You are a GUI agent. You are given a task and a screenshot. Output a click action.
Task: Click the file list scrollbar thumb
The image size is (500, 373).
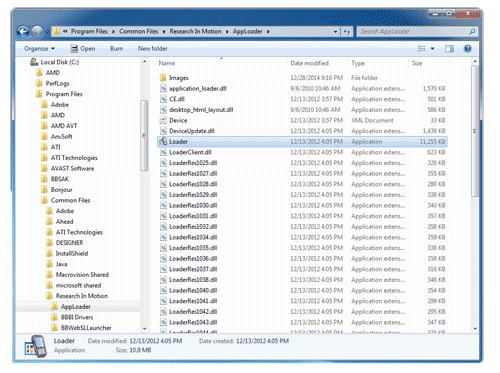[x=475, y=131]
